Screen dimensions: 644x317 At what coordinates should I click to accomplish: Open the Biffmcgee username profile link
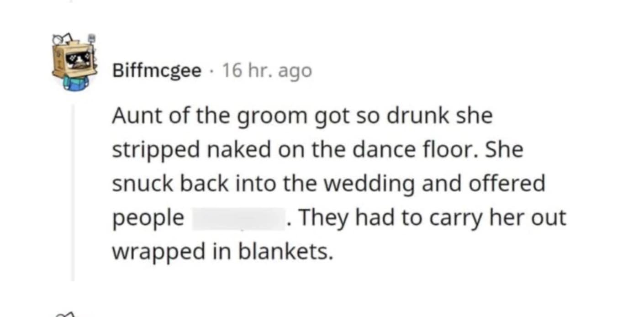(157, 71)
